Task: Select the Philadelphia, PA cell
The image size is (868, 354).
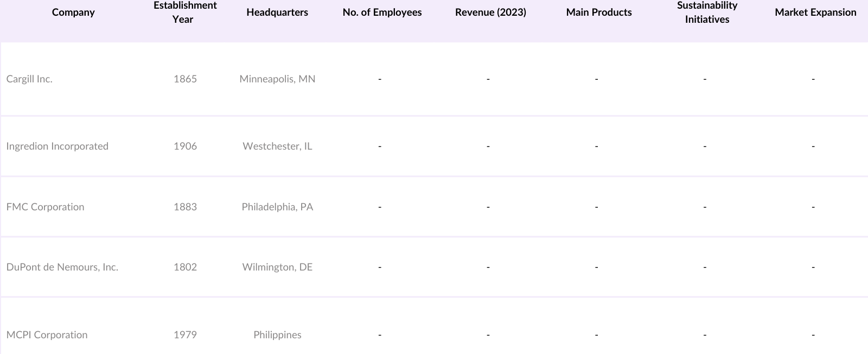Action: tap(277, 207)
